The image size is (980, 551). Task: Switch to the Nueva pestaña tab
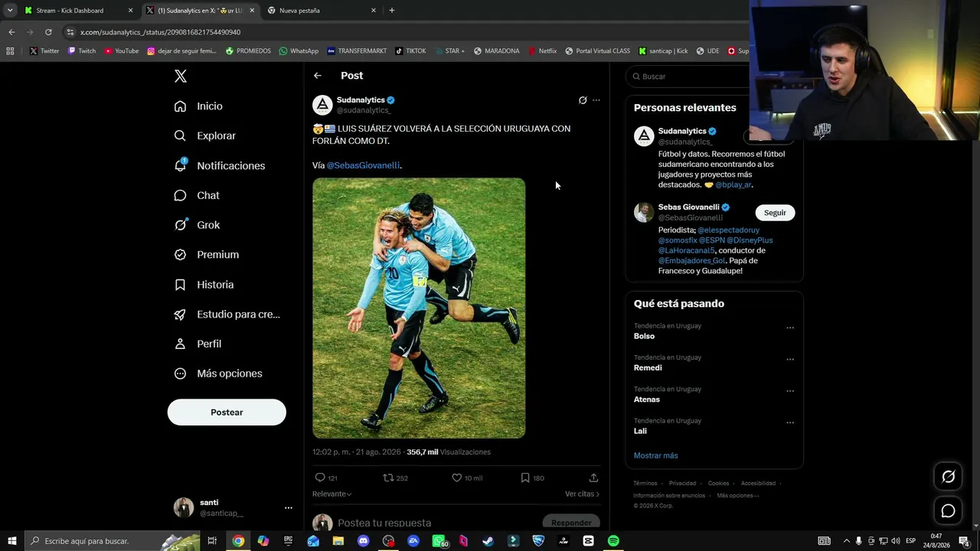[322, 11]
